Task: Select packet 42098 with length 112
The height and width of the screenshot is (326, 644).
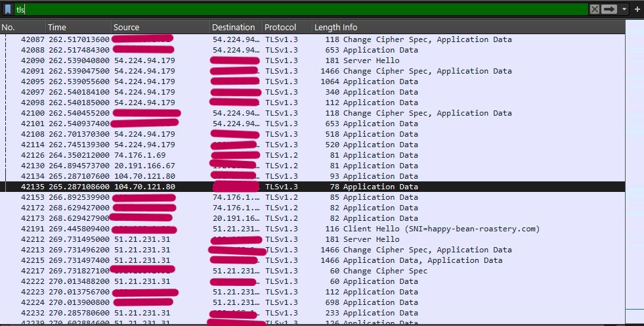Action: tap(312, 103)
